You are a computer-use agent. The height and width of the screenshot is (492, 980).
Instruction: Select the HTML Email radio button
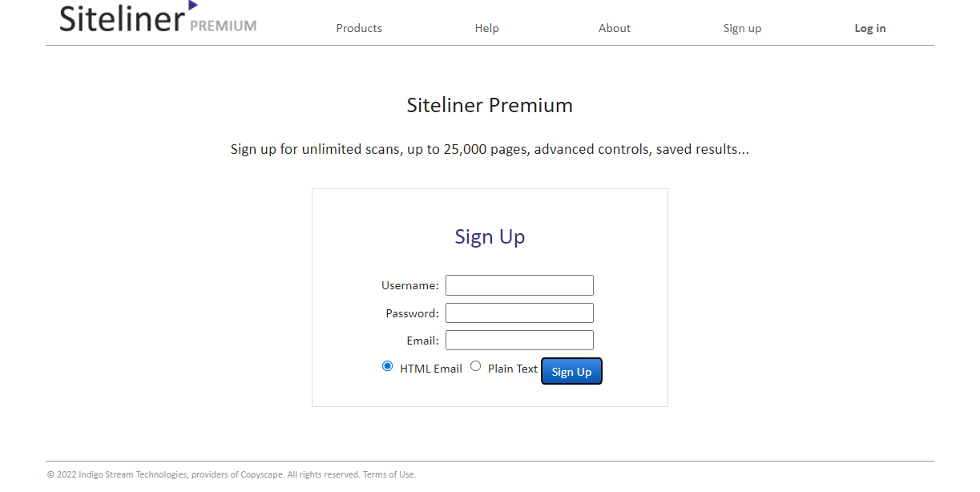[x=388, y=366]
